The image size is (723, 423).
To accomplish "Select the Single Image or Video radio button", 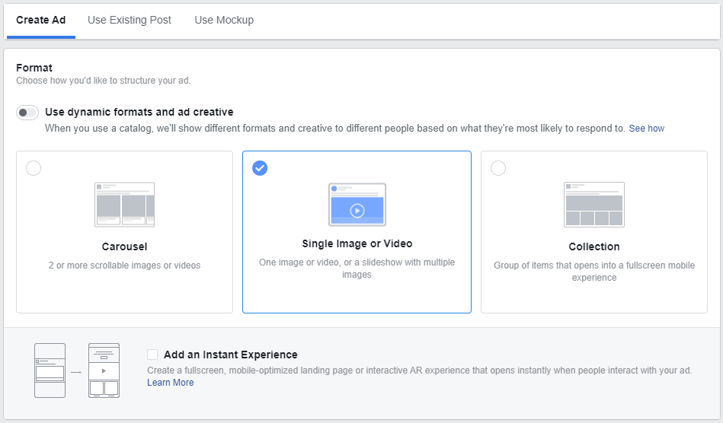I will (x=260, y=168).
